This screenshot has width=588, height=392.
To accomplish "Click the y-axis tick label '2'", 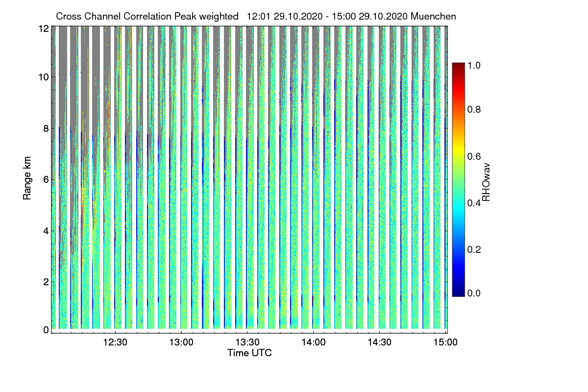I will point(46,282).
